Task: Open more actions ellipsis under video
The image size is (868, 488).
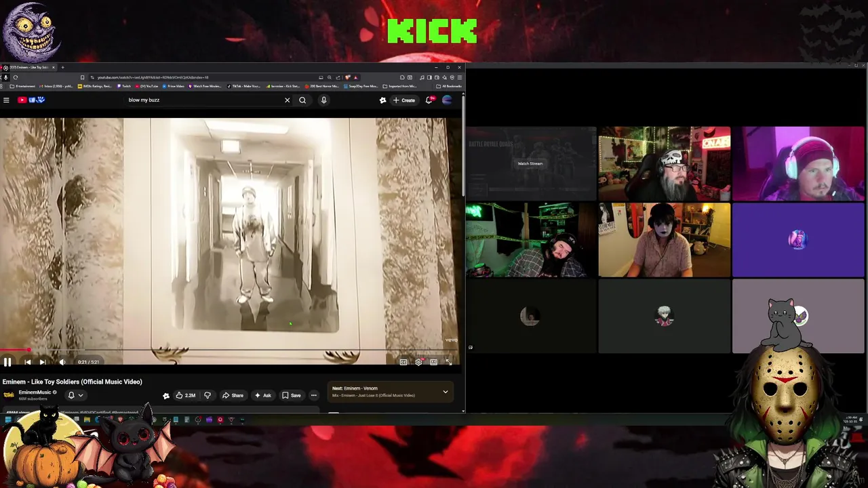Action: pyautogui.click(x=313, y=395)
